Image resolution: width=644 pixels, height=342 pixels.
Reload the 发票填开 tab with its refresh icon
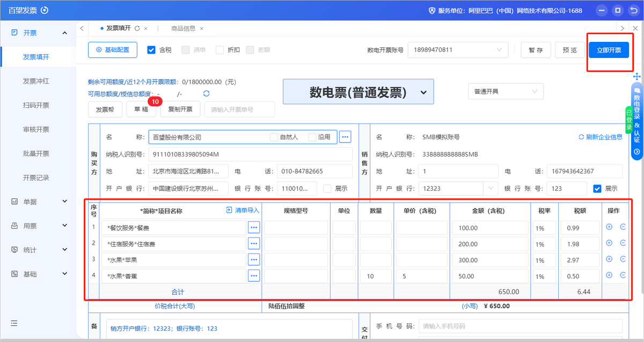click(137, 28)
